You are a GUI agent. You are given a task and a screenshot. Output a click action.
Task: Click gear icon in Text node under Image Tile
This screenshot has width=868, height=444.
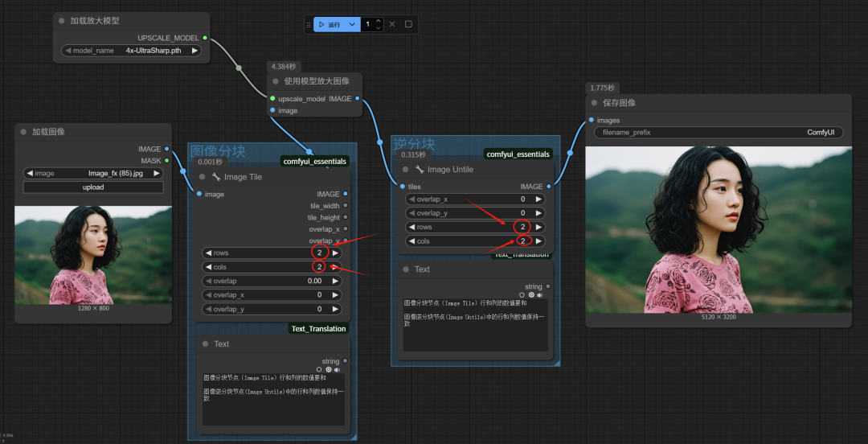click(x=328, y=370)
